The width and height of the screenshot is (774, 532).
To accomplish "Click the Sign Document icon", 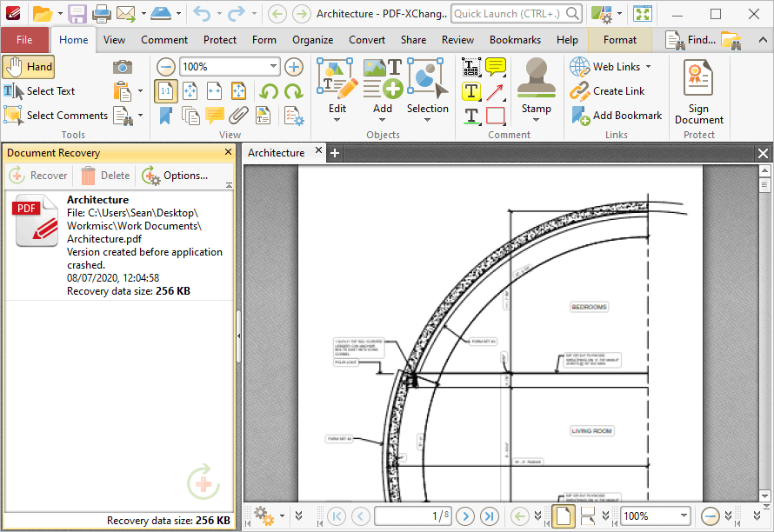I will pos(698,77).
